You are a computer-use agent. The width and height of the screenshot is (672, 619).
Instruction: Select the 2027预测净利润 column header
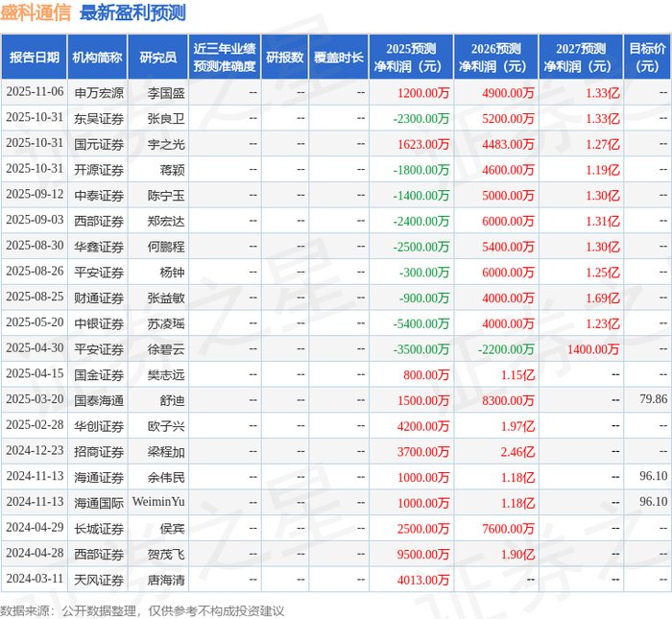(581, 57)
